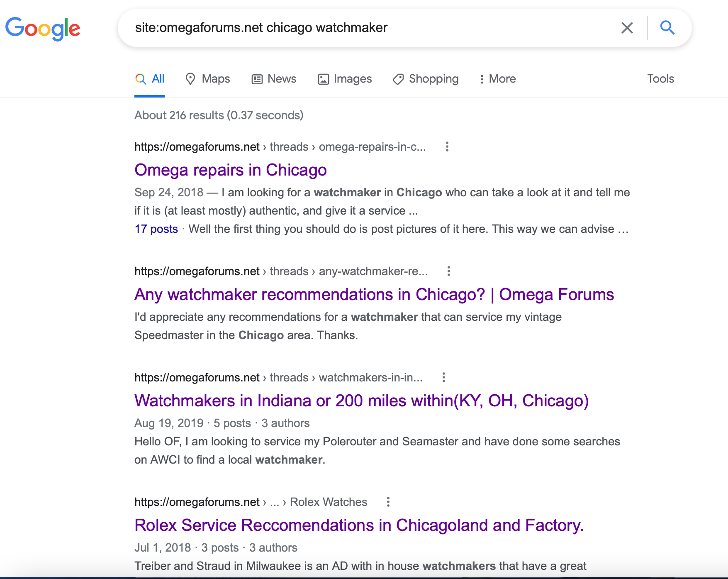Open Watchmakers in Indiana result link
Viewport: 728px width, 579px height.
(x=361, y=401)
